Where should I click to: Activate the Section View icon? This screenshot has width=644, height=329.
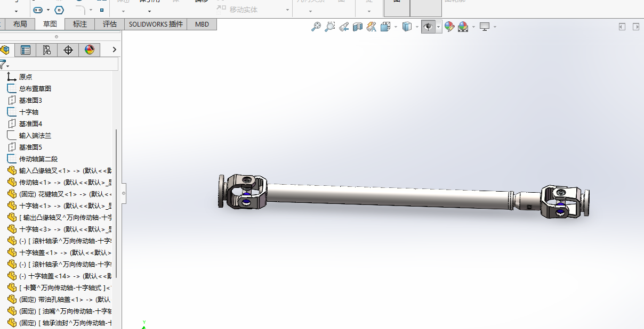coord(358,27)
